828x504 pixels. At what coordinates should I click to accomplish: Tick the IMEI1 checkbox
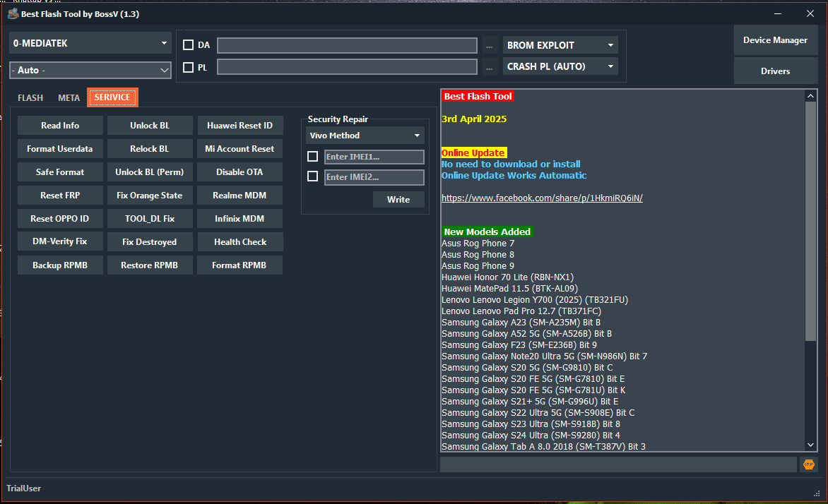point(312,157)
